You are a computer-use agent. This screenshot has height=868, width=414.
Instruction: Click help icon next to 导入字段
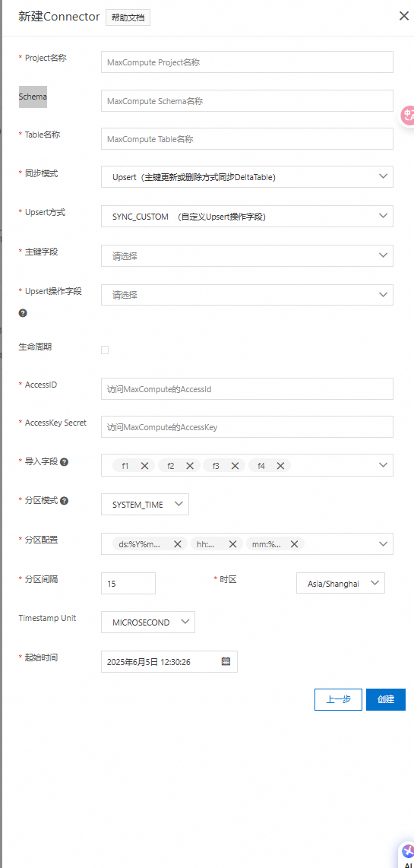(65, 461)
